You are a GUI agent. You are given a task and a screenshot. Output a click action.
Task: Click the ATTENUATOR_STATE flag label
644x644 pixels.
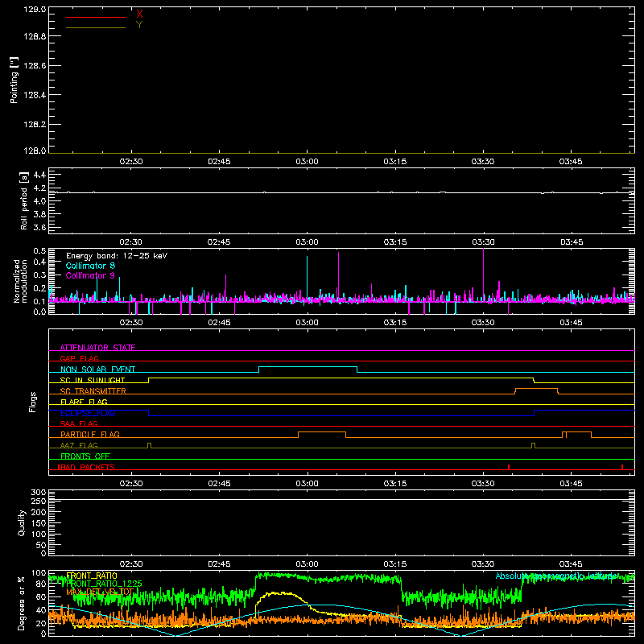click(x=97, y=348)
